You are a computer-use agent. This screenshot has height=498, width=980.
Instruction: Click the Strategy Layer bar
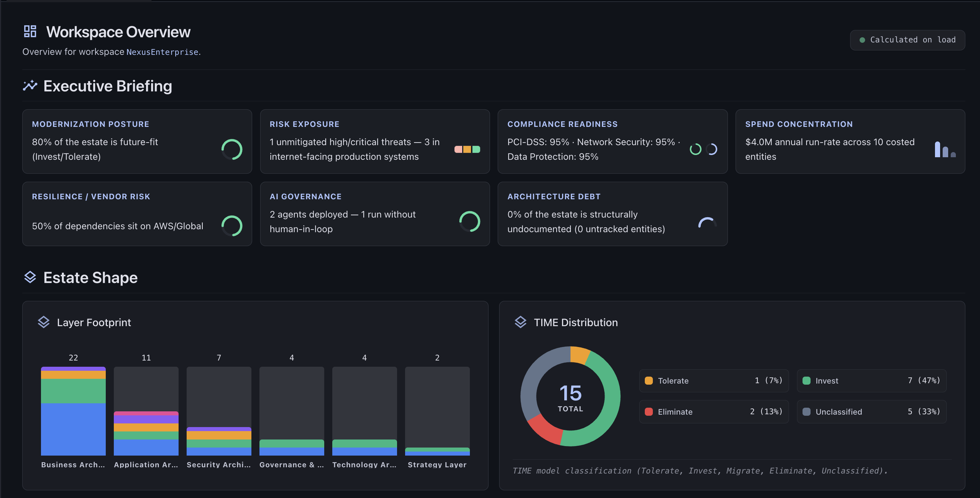(438, 452)
